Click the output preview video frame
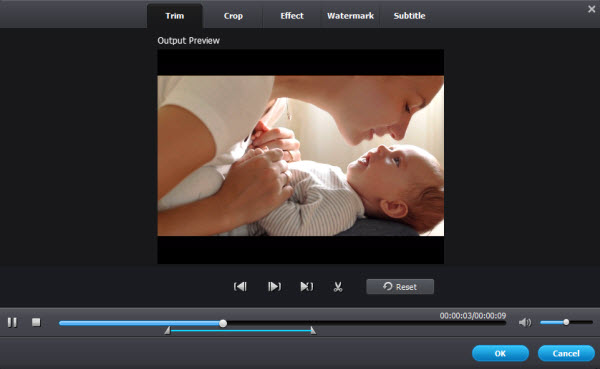 tap(301, 156)
